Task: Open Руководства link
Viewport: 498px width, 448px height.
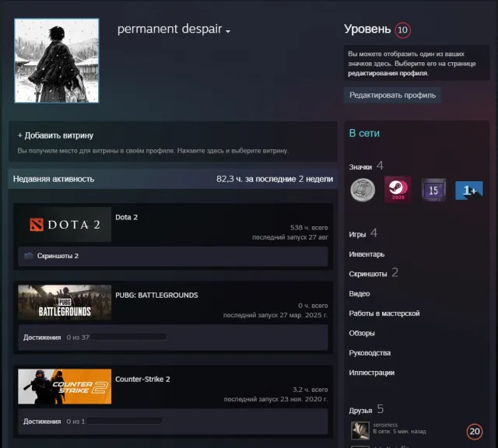Action: (370, 353)
